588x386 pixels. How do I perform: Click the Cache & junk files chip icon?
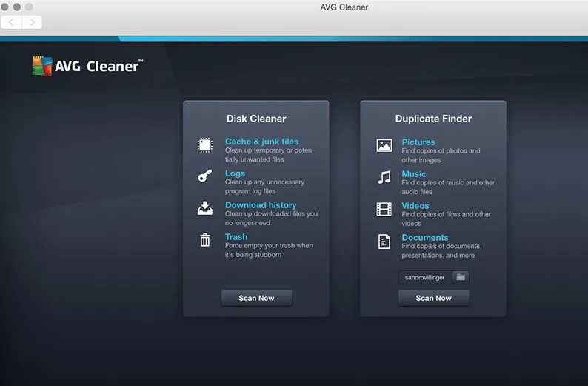click(x=205, y=145)
